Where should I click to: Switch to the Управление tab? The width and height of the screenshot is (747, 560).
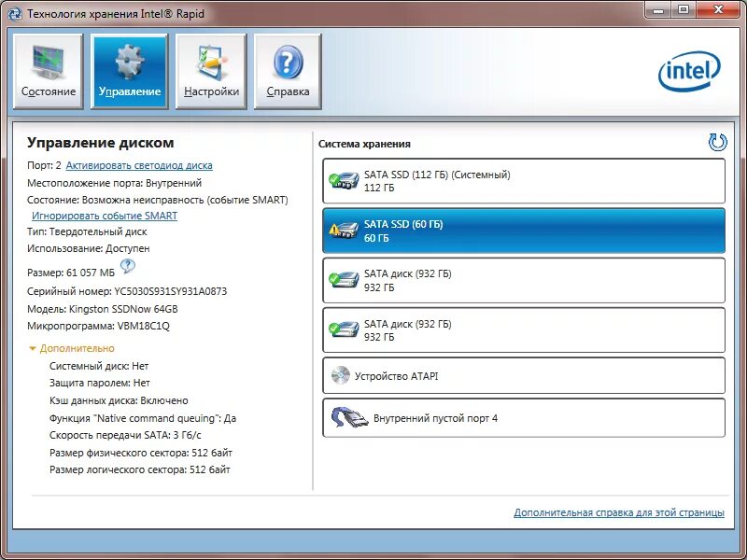[129, 72]
